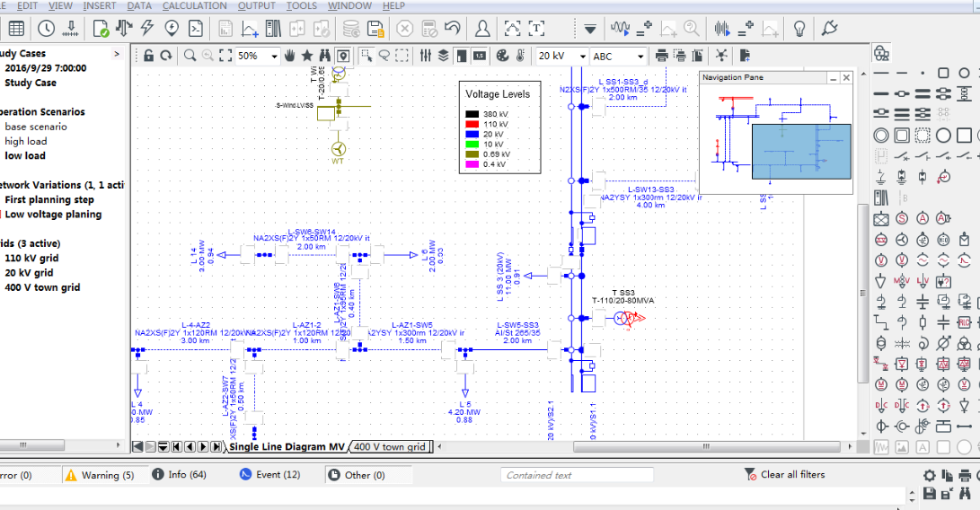Click the Contained text filter field
Image resolution: width=980 pixels, height=510 pixels.
[577, 475]
